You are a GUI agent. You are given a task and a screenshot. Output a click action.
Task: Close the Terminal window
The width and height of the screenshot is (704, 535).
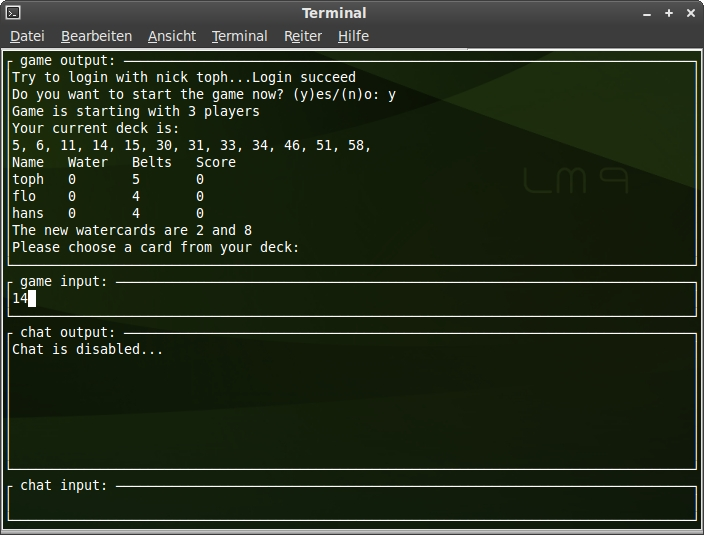click(690, 13)
